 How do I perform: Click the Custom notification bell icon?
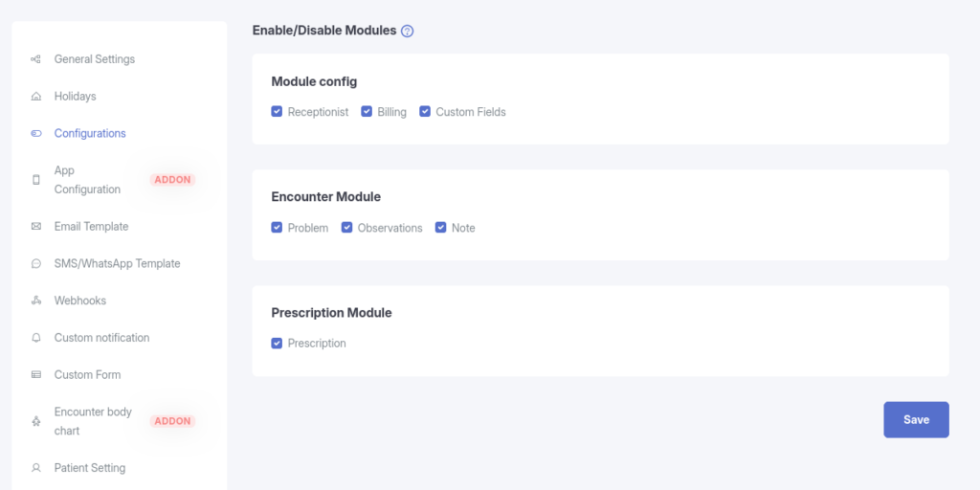[x=36, y=338]
